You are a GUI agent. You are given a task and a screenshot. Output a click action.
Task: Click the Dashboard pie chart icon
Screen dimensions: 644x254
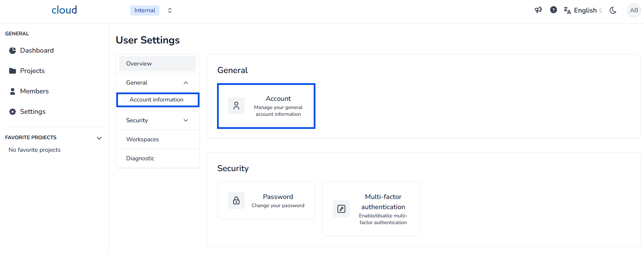pos(13,51)
